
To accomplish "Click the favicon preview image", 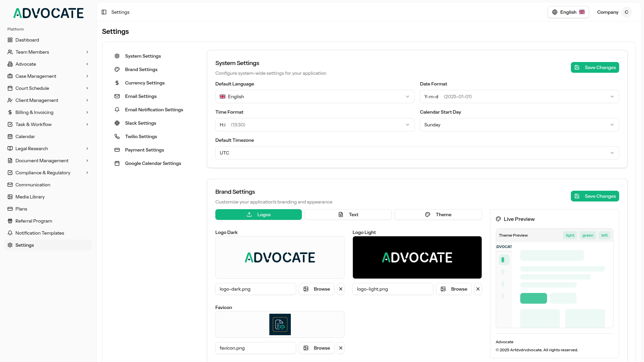I will pyautogui.click(x=280, y=324).
